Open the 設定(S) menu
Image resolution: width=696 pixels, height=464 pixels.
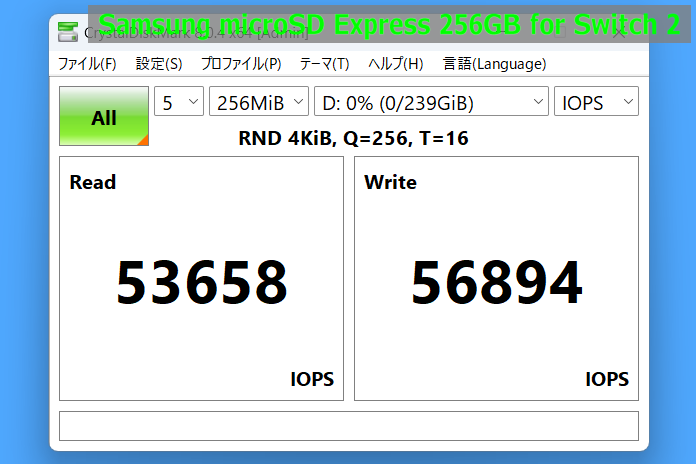[x=159, y=64]
